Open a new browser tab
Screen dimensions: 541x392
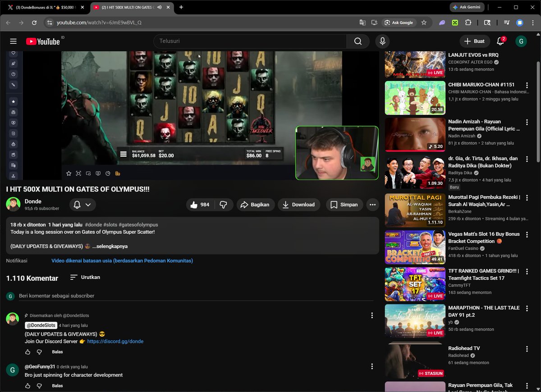point(181,7)
